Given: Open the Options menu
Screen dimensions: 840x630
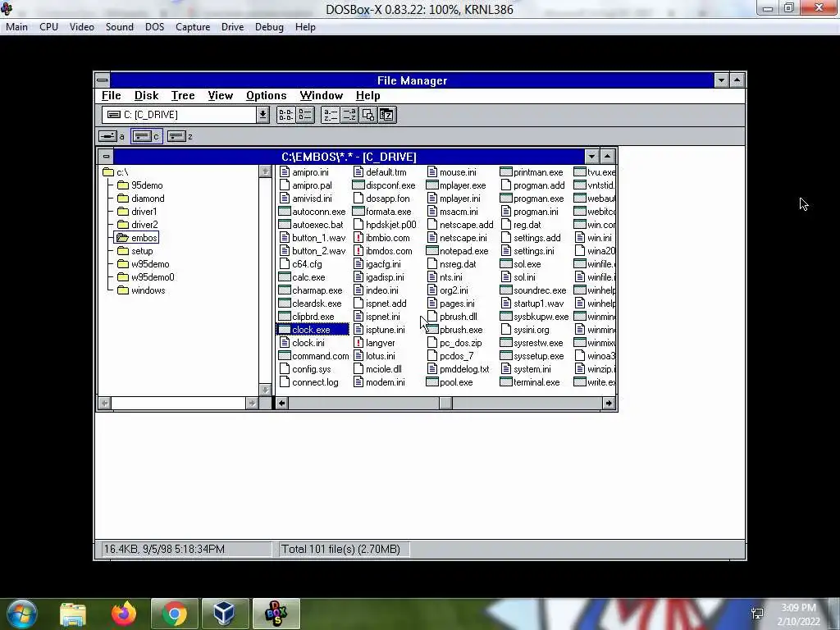Looking at the screenshot, I should (x=267, y=96).
